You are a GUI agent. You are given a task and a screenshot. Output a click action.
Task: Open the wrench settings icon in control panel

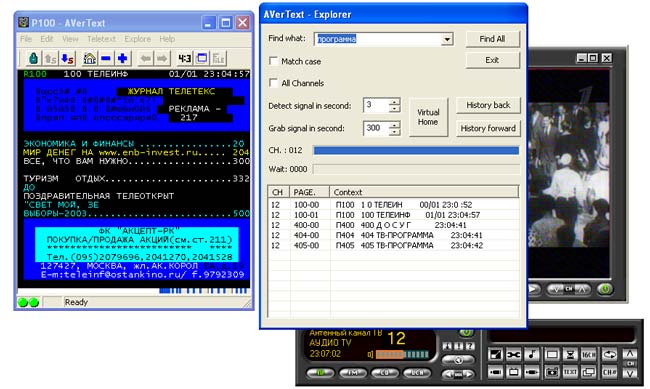(x=514, y=355)
